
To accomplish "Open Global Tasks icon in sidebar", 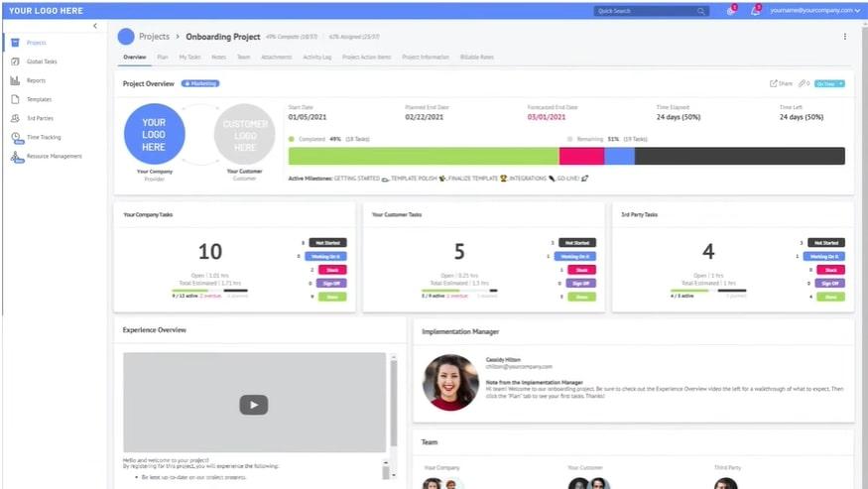I will pos(15,61).
